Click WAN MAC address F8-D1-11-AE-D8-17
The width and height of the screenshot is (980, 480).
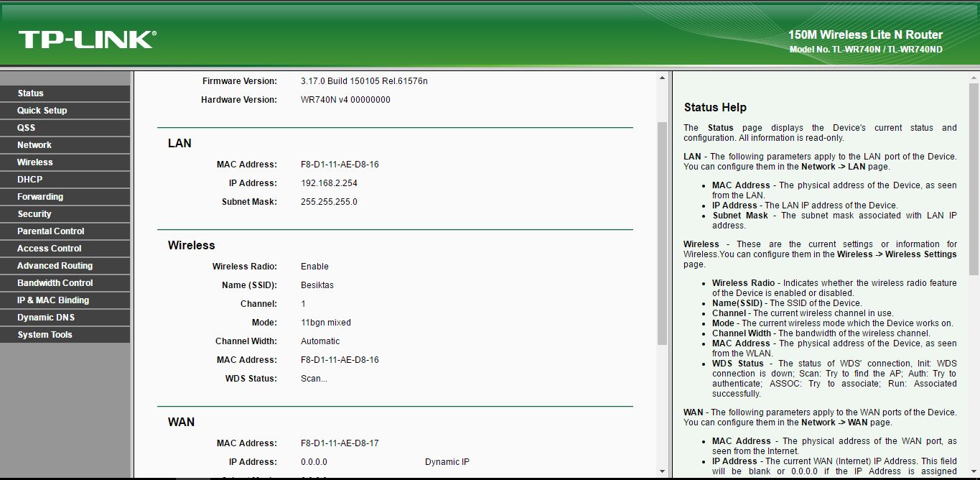tap(340, 443)
